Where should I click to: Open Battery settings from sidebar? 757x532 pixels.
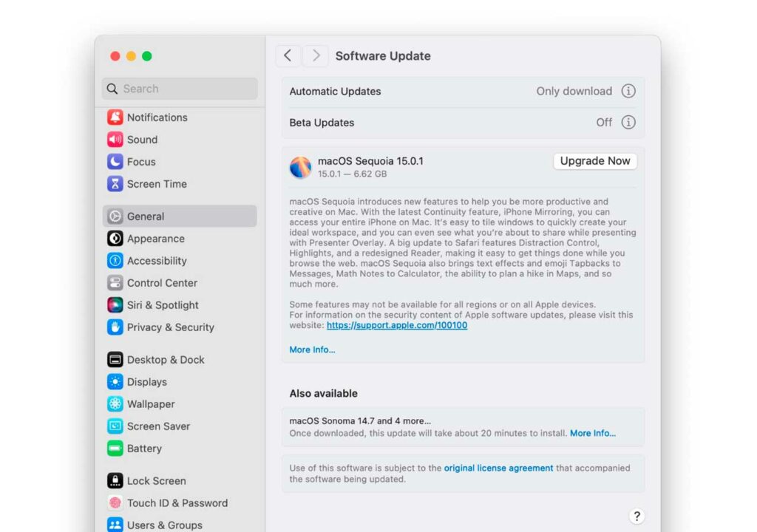point(143,449)
